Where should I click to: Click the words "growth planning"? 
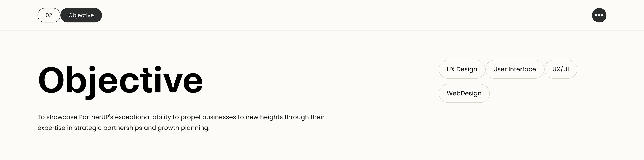pyautogui.click(x=183, y=128)
